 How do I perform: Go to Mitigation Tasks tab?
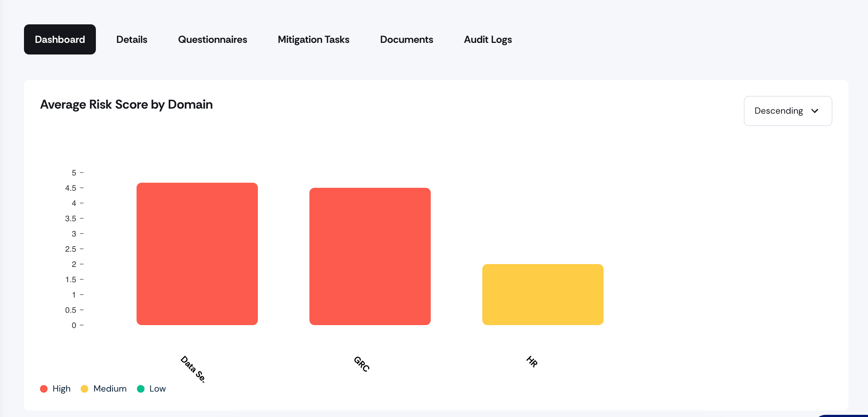click(313, 39)
